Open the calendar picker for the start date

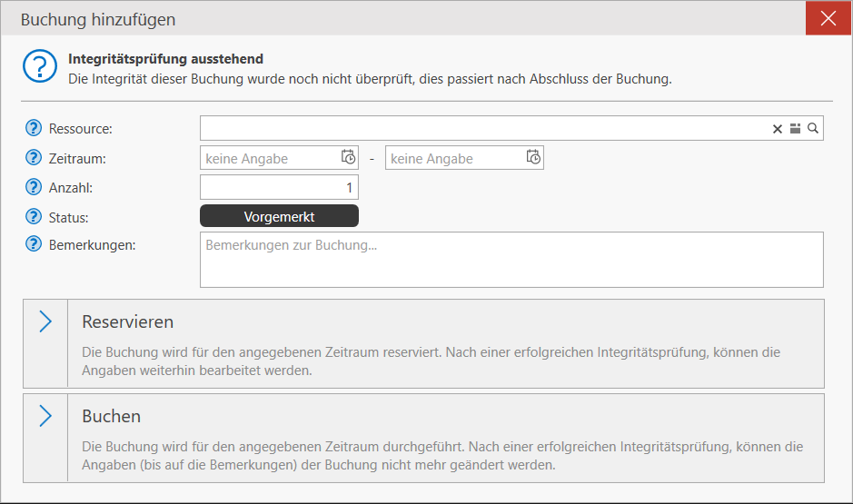(x=349, y=158)
